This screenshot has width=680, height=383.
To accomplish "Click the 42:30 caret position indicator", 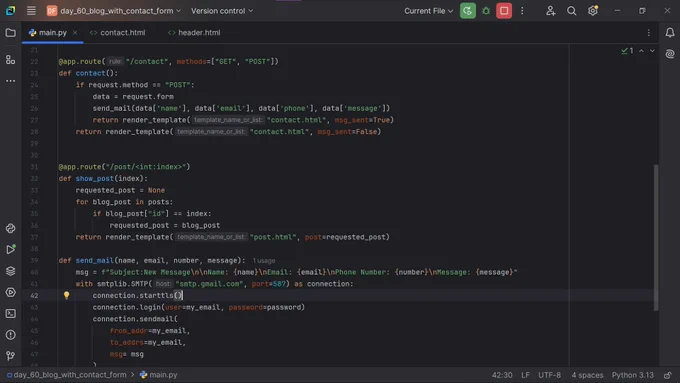I will click(502, 375).
